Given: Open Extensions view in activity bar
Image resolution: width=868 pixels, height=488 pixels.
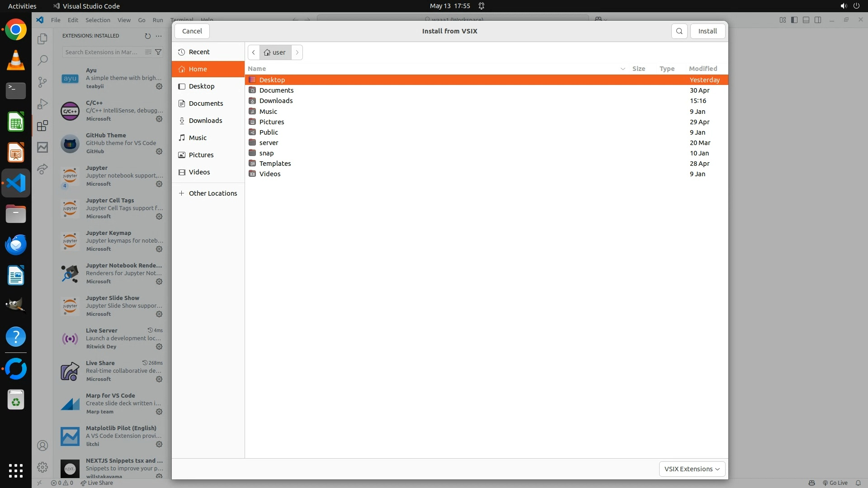Looking at the screenshot, I should 42,126.
